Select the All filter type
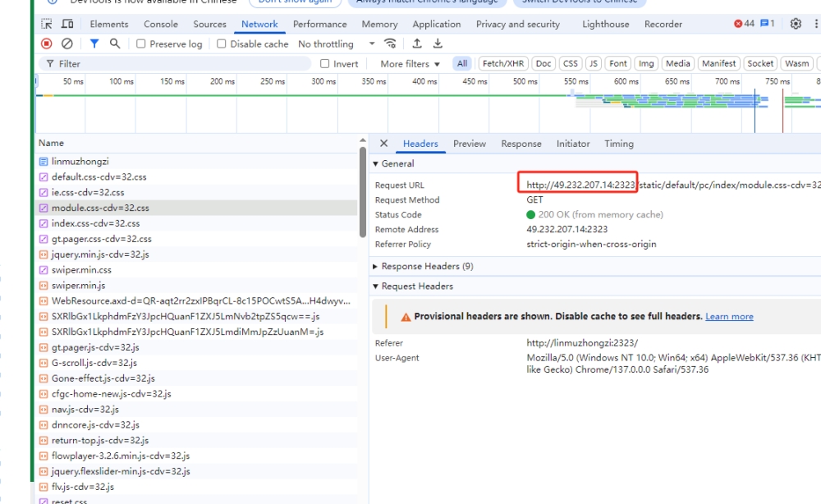The width and height of the screenshot is (821, 504). click(461, 63)
